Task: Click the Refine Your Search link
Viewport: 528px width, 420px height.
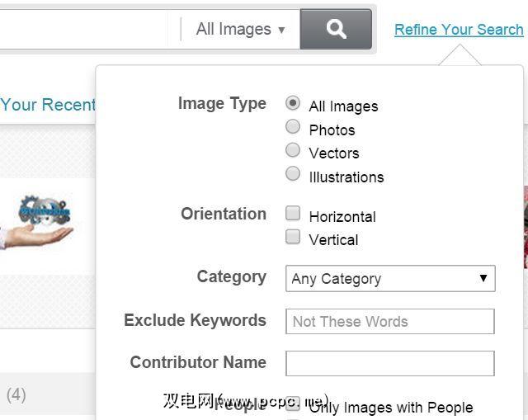Action: point(459,30)
